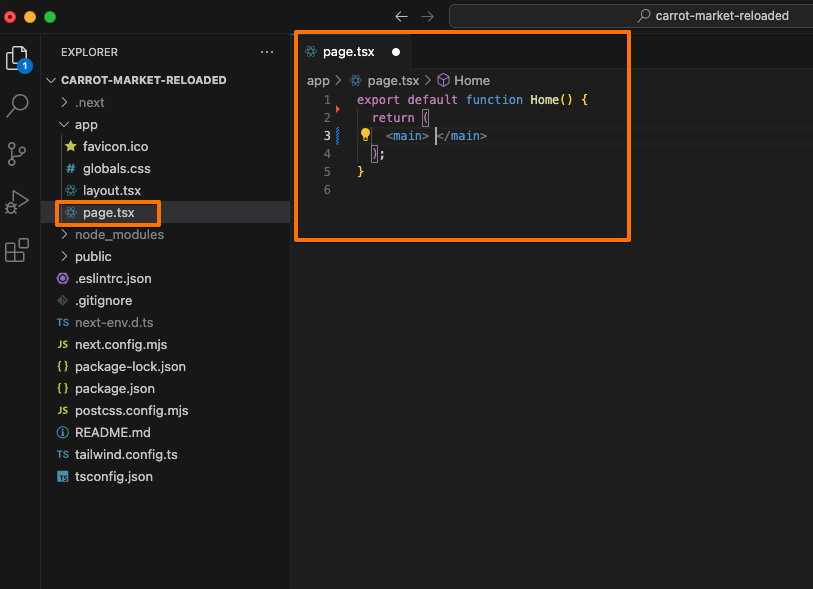The width and height of the screenshot is (813, 589).
Task: Open package.json file
Action: pyautogui.click(x=115, y=389)
